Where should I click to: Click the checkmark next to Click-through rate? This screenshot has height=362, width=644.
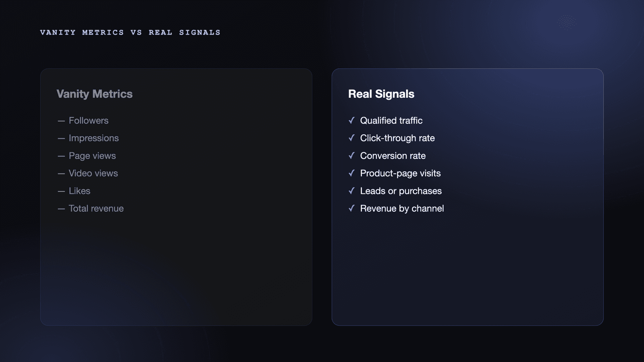351,138
